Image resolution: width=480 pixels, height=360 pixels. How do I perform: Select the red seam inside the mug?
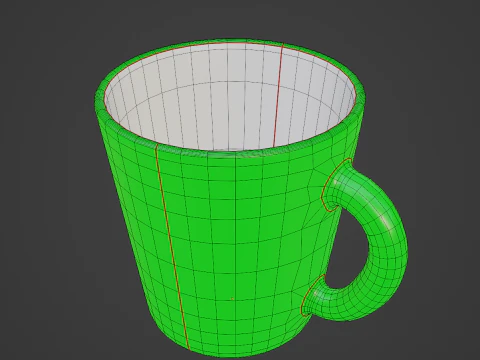[x=278, y=96]
